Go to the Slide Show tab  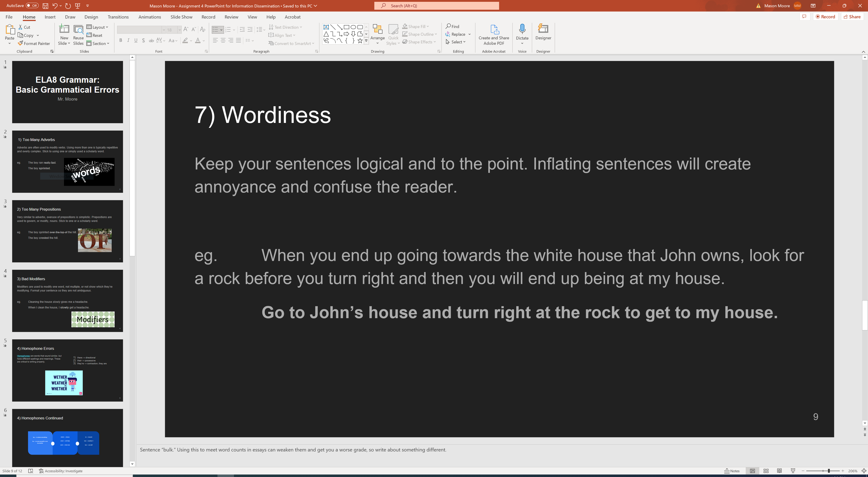tap(181, 17)
